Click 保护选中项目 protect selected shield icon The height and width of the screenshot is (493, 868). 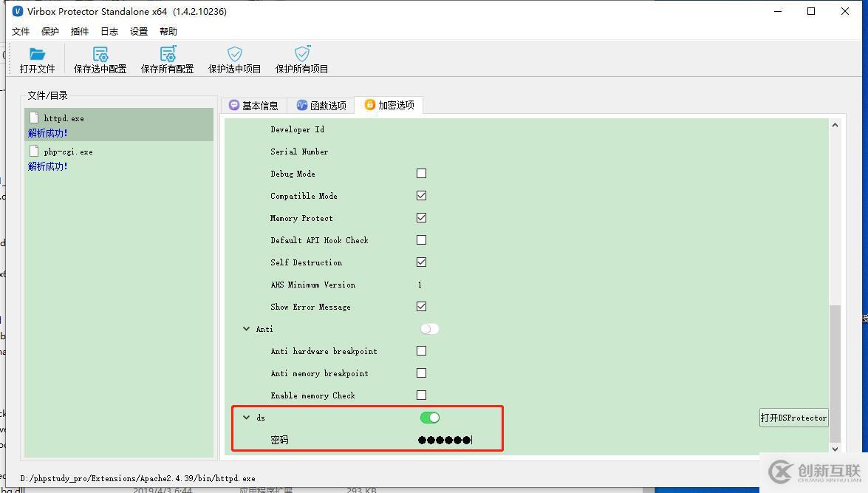tap(235, 54)
